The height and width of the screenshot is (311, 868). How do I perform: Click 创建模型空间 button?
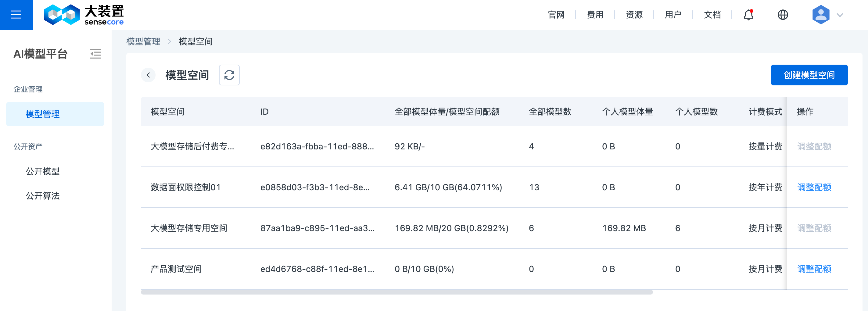[x=809, y=75]
